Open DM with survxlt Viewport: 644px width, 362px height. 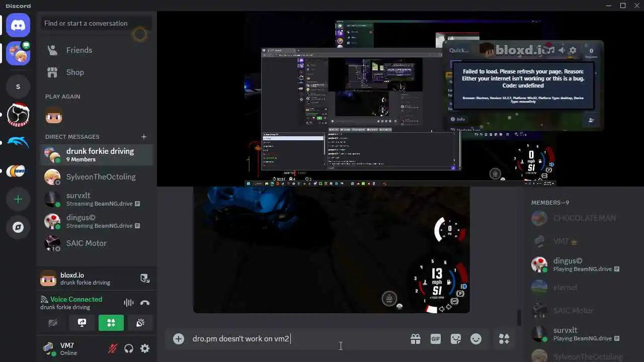click(x=97, y=199)
